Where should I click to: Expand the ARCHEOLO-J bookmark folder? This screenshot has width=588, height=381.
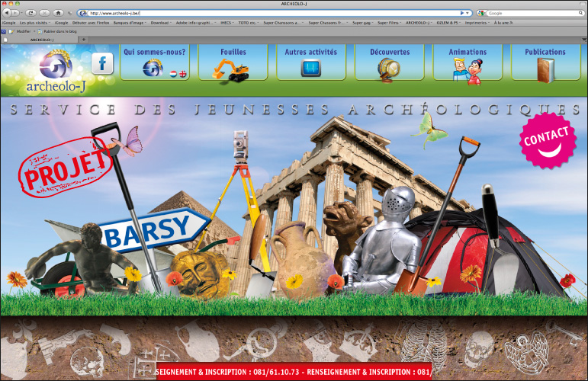point(419,23)
